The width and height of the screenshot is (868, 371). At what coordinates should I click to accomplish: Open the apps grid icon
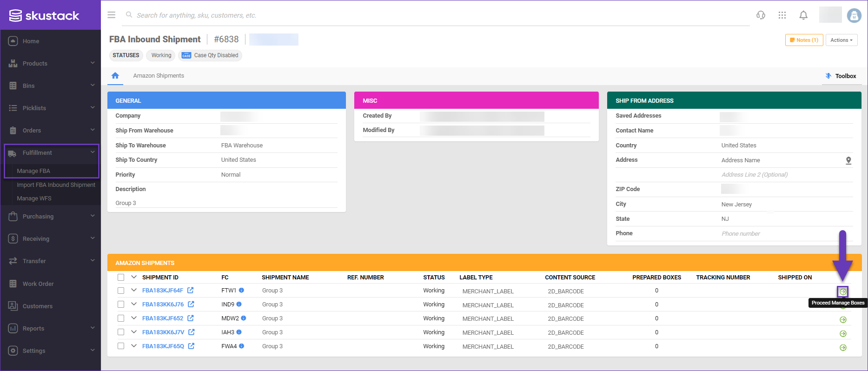(x=782, y=15)
